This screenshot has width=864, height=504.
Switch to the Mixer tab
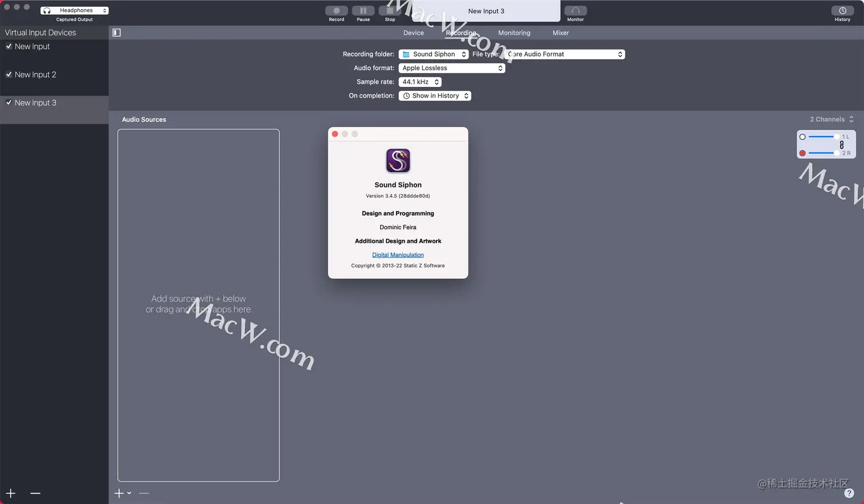(561, 33)
